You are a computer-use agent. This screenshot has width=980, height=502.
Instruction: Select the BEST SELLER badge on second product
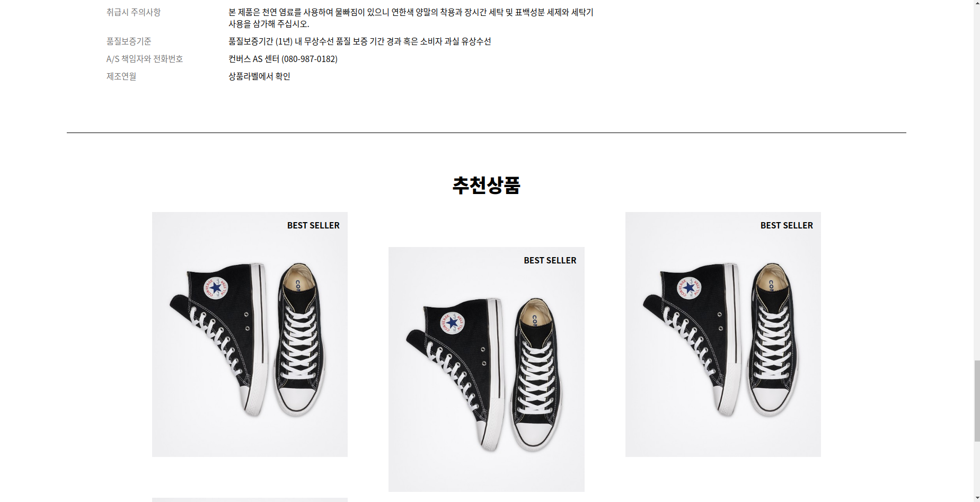(x=550, y=260)
